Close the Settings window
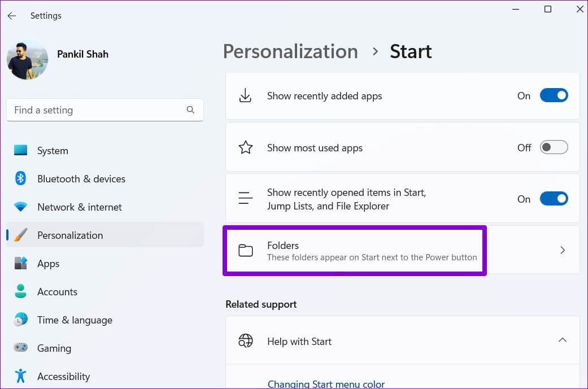Screen dimensions: 588x389 580,9
